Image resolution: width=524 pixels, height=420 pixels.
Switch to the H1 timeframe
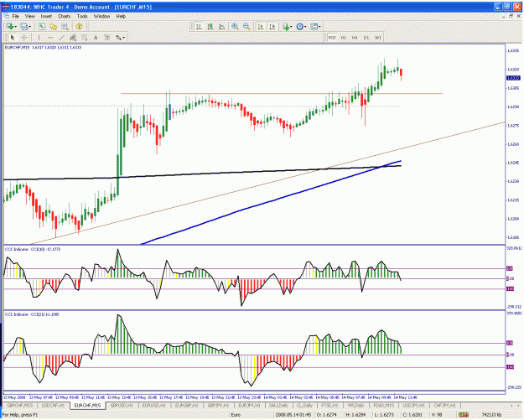(343, 38)
